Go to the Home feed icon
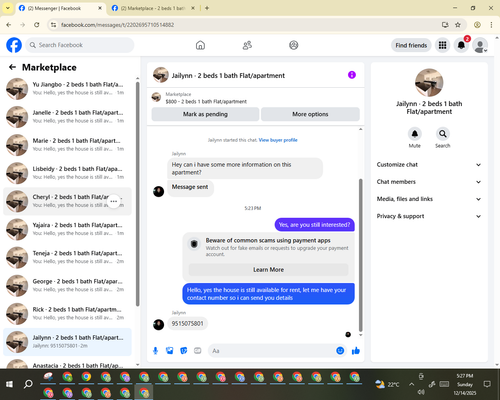Viewport: 500px width, 400px height. coord(200,45)
